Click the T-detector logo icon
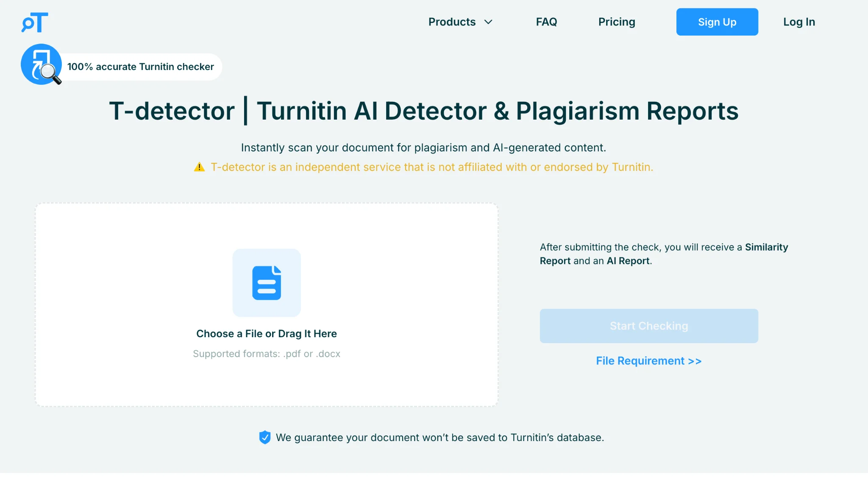 tap(35, 22)
